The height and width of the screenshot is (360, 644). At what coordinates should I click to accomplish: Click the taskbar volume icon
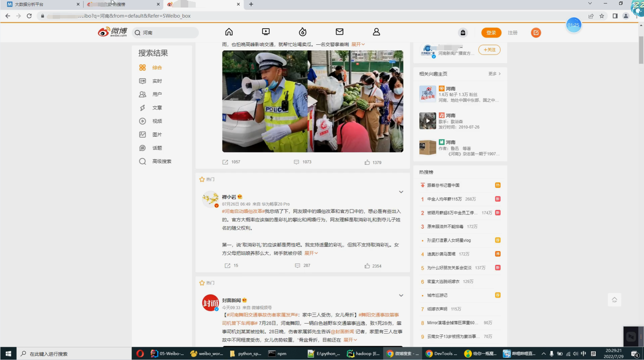(x=575, y=354)
